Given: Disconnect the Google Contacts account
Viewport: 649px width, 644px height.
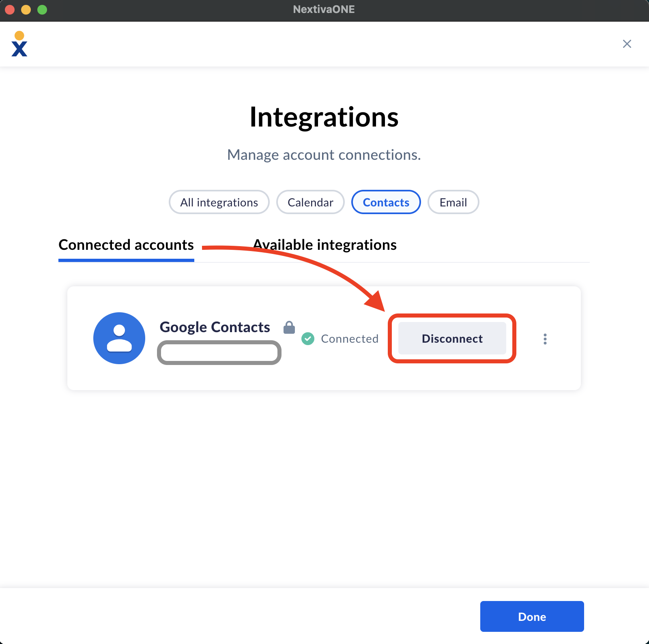Looking at the screenshot, I should [452, 338].
